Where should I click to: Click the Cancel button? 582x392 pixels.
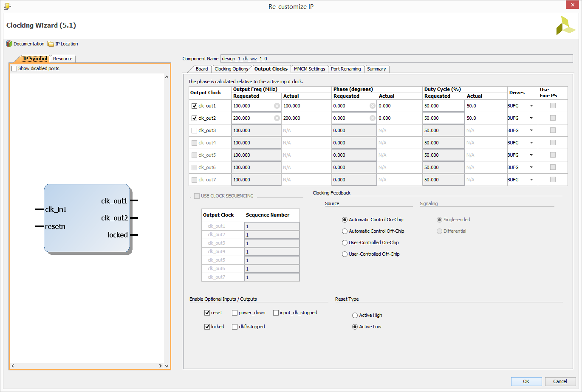(x=560, y=381)
